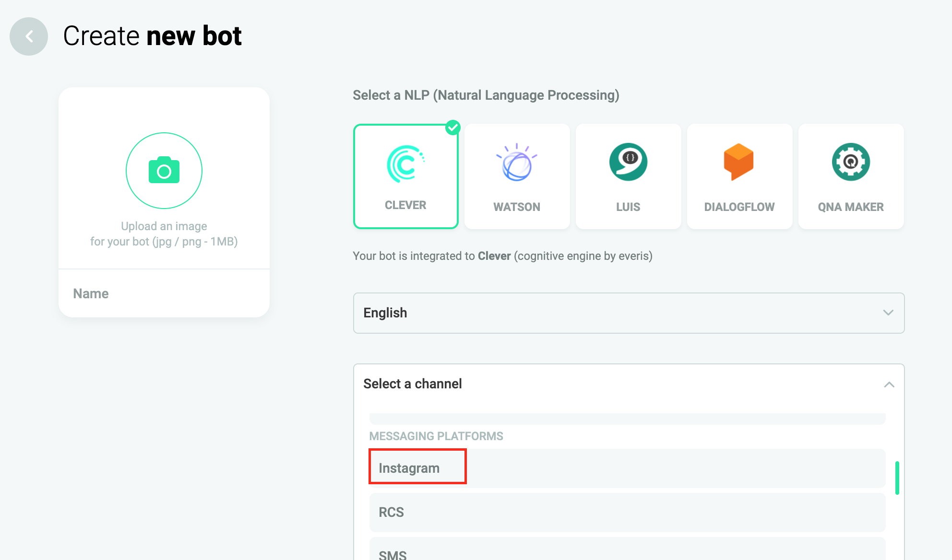952x560 pixels.
Task: Click the Watson NLP logo icon
Action: (x=517, y=163)
